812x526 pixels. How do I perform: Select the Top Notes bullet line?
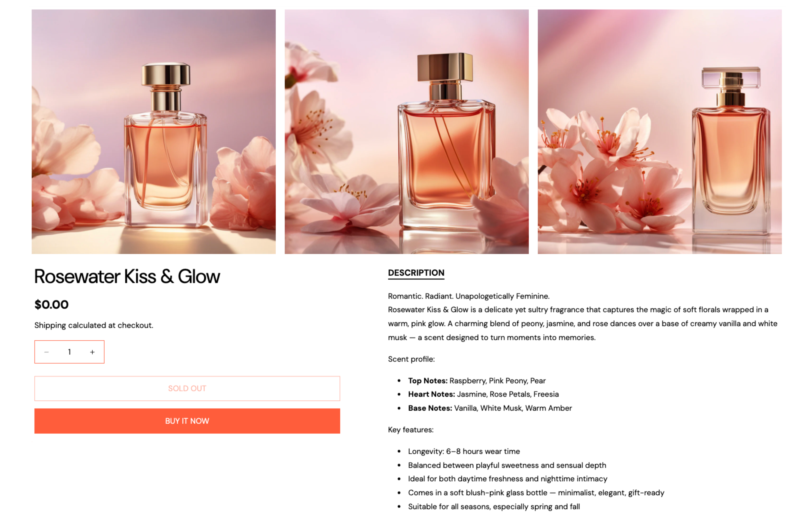[x=477, y=381]
